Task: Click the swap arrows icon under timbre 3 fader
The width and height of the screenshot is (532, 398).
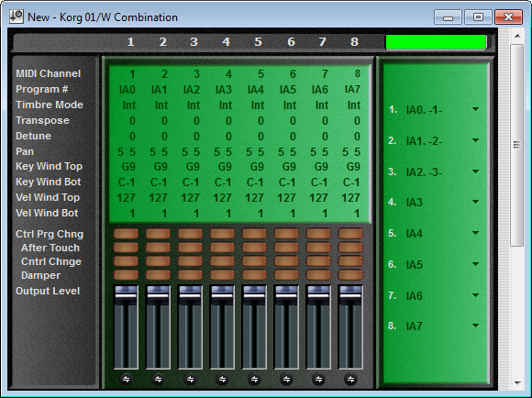Action: (190, 379)
